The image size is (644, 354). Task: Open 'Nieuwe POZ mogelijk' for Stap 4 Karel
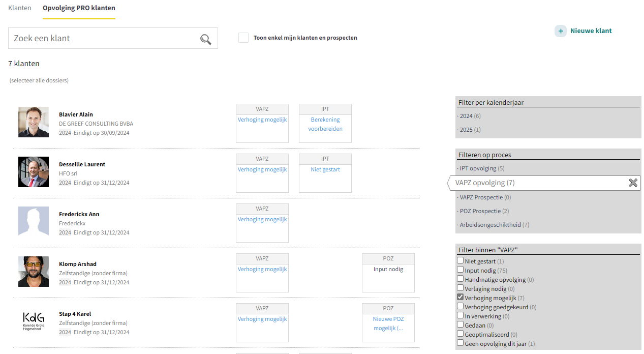click(388, 323)
